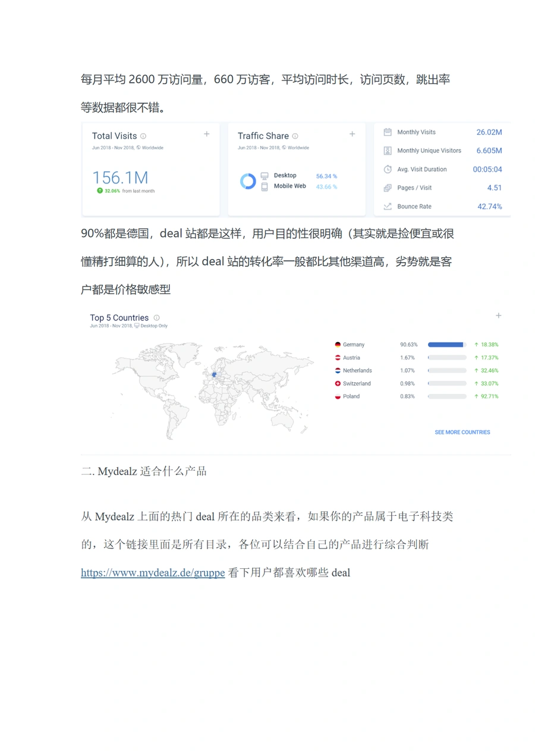
Task: Click highlighted Germany on the world map
Action: pyautogui.click(x=214, y=374)
